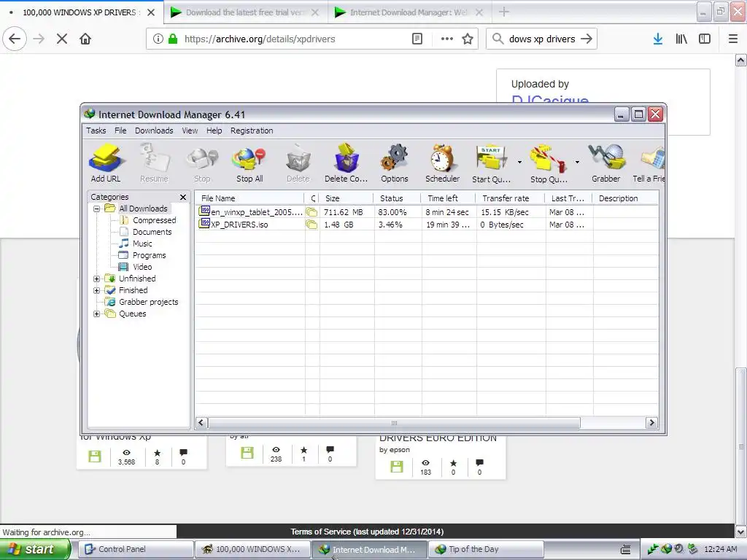Open the Grabber tool
Image resolution: width=747 pixels, height=560 pixels.
[606, 163]
